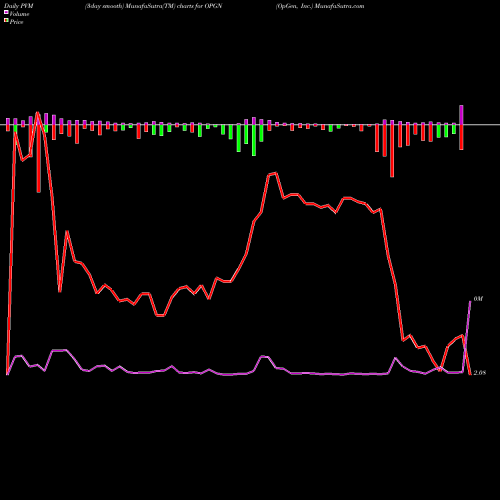Click the '(OpGen, Inc.) MunafaSutra.com' text

point(320,6)
